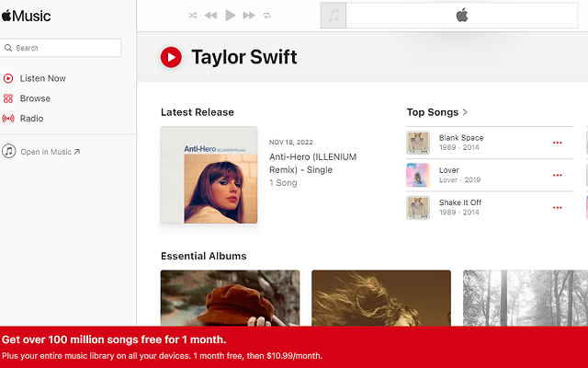Screen dimensions: 588x368
Task: Click the external arrow beside Open in Music
Action: point(77,152)
